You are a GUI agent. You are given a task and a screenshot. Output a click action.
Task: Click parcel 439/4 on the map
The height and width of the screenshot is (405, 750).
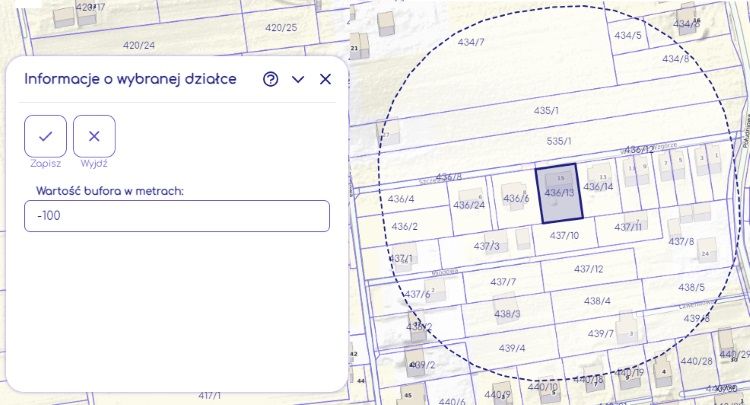click(511, 348)
